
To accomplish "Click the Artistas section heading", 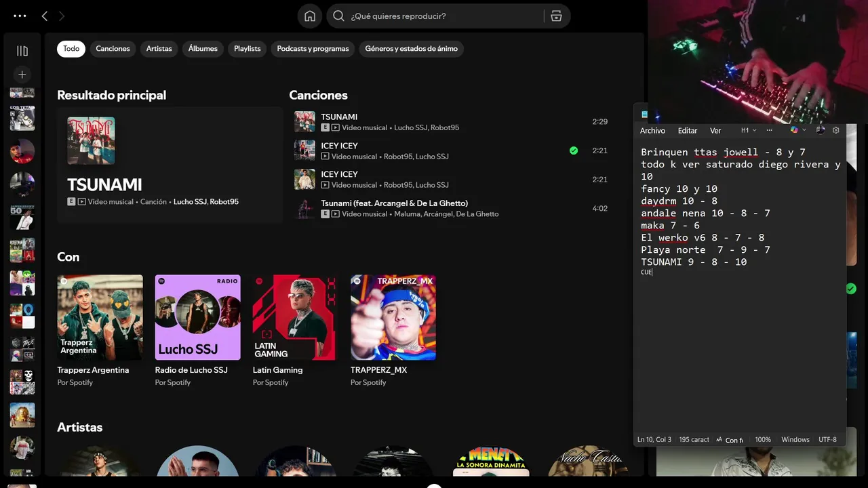I will click(79, 427).
